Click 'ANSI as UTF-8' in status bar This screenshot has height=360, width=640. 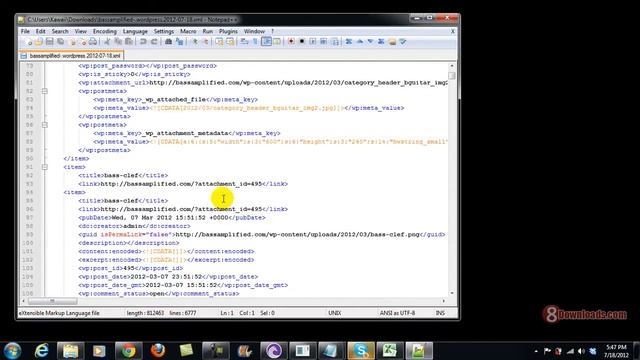[x=397, y=313]
